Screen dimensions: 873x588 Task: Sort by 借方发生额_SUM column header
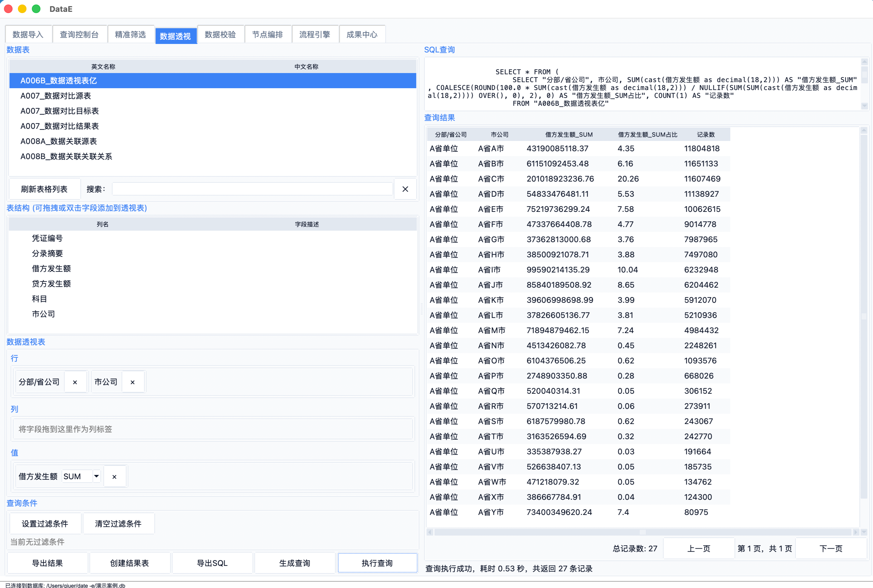point(569,135)
